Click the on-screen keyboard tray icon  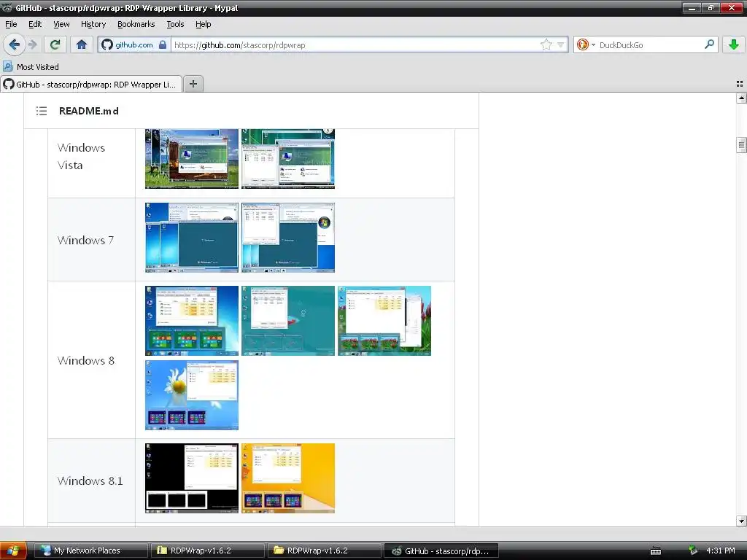[656, 551]
